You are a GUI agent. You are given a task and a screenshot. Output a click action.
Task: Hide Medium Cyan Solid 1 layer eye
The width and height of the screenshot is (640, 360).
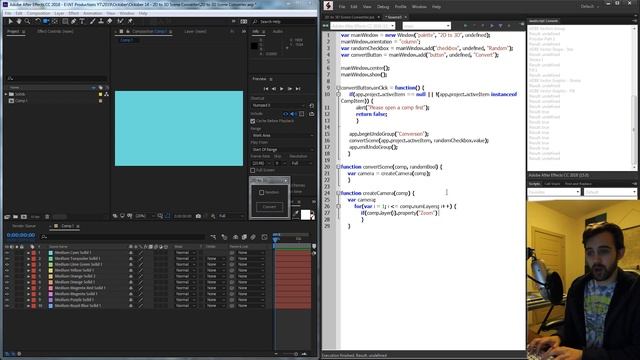tap(7, 253)
